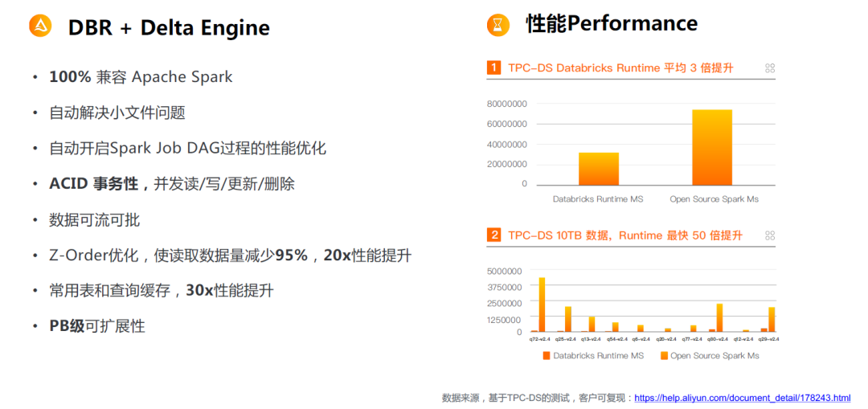This screenshot has width=868, height=409.
Task: Click the orange number 1 badge
Action: coord(493,68)
